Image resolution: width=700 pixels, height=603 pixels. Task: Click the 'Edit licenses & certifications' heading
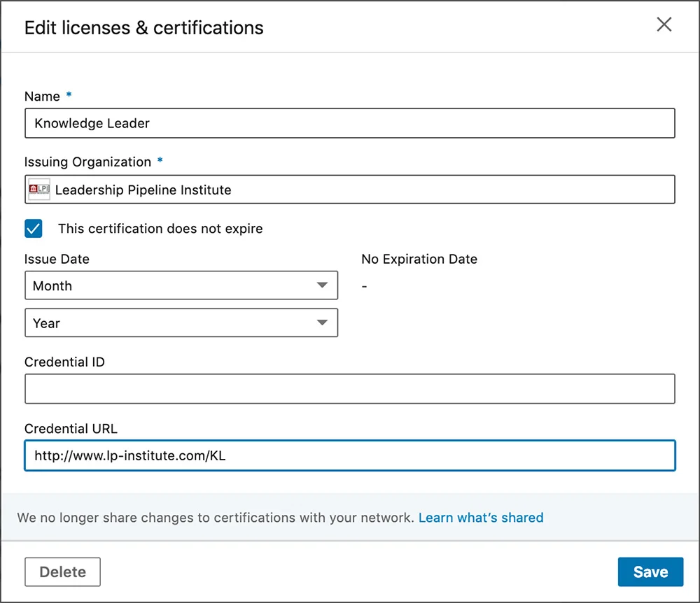tap(143, 28)
